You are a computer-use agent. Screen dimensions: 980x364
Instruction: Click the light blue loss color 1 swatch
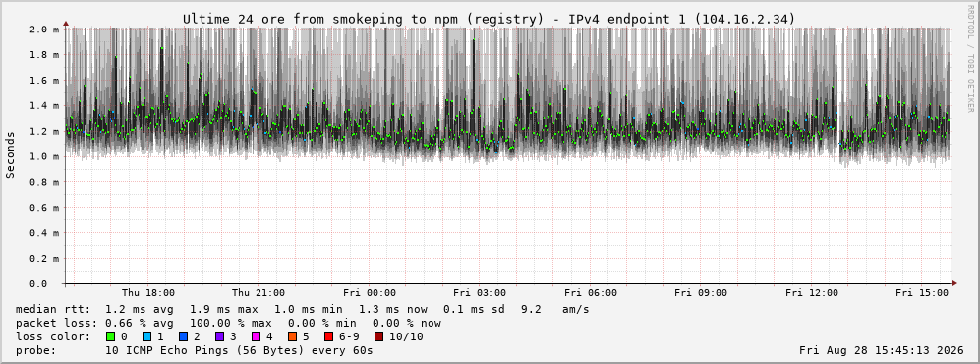pyautogui.click(x=146, y=336)
